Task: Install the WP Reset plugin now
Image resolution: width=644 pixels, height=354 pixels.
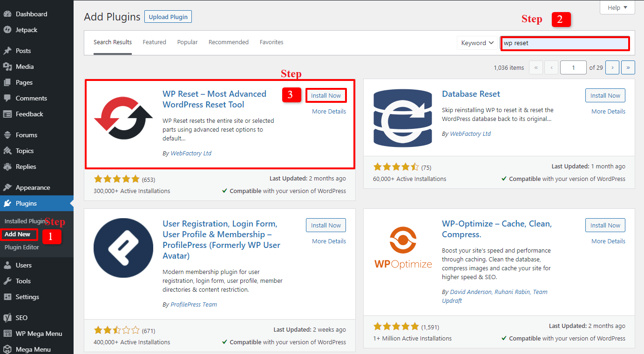Action: 326,95
